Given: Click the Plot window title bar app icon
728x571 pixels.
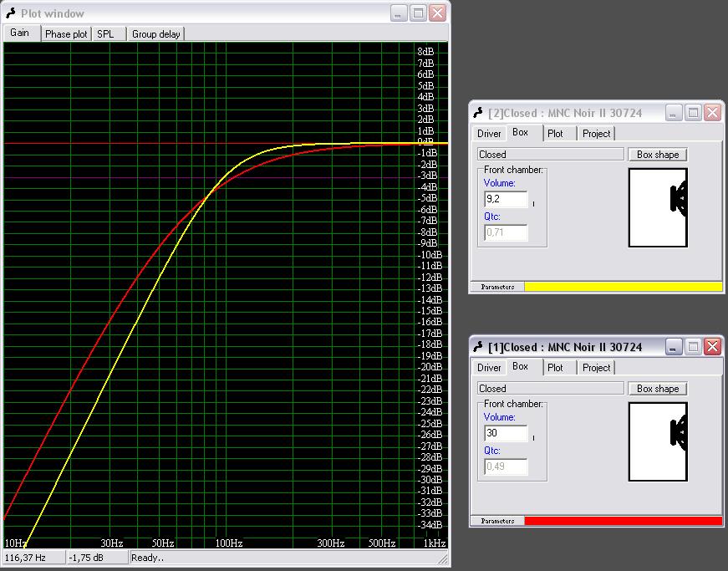Looking at the screenshot, I should pos(11,13).
